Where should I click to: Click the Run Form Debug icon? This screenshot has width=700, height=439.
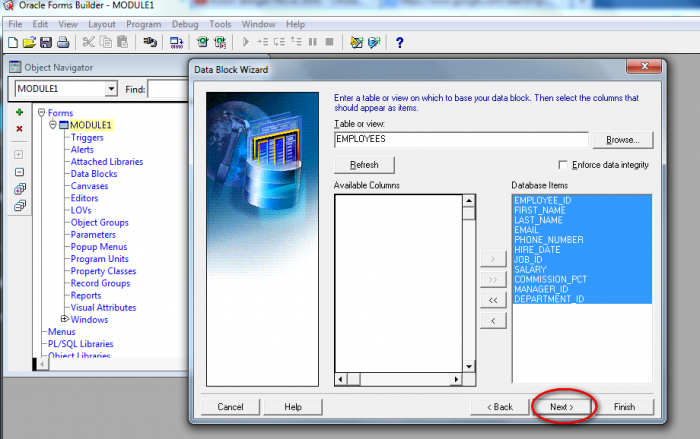220,42
